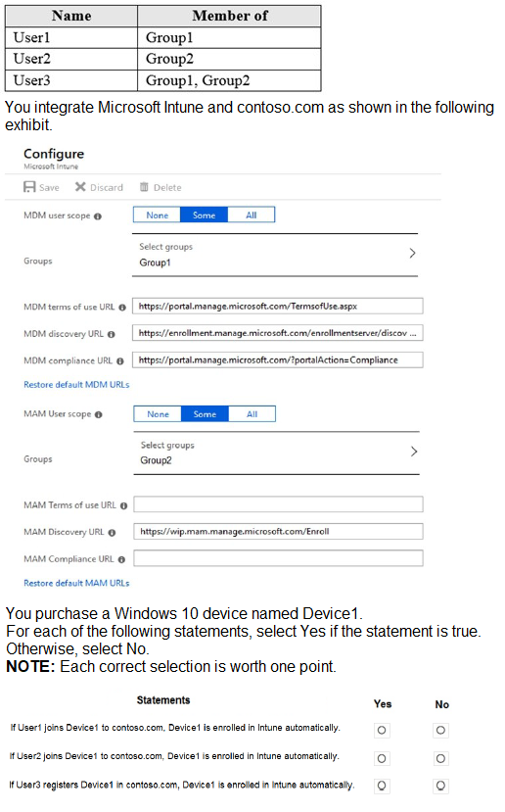This screenshot has width=505, height=812.
Task: Select Yes for User3 registers Device1 statement
Action: [x=382, y=786]
